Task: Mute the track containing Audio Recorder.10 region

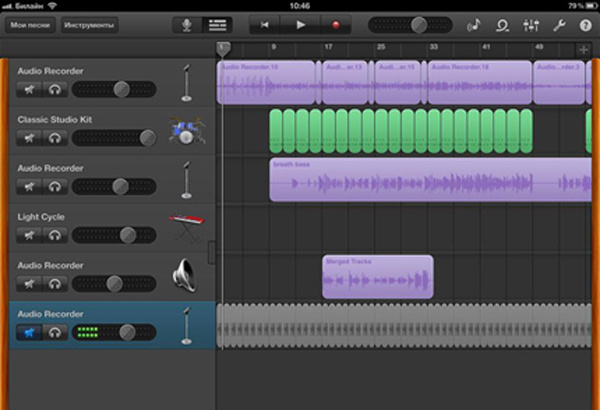Action: (29, 90)
